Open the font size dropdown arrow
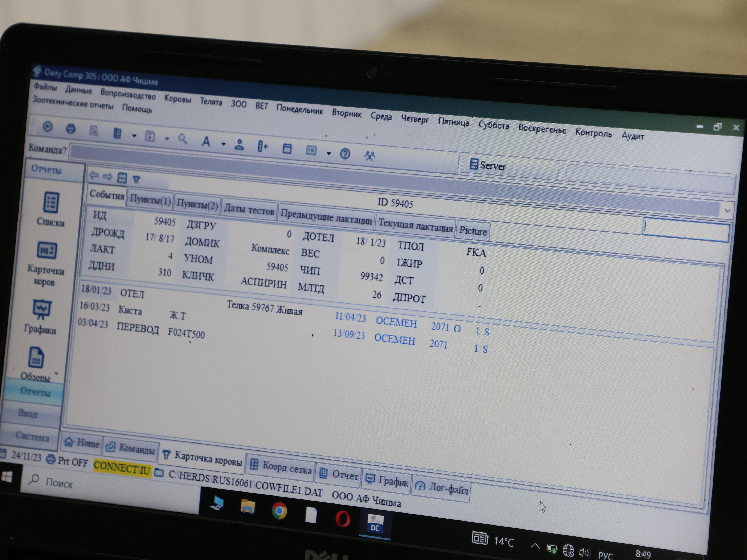747x560 pixels. 223,144
